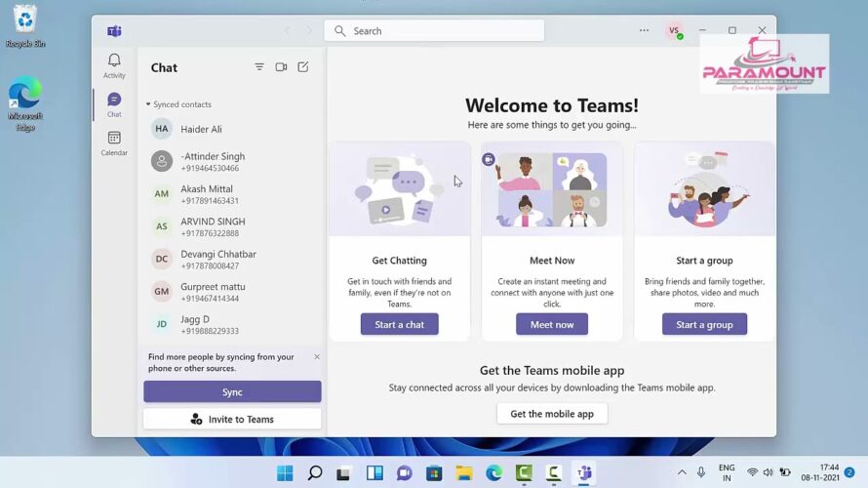868x488 pixels.
Task: Click the Meet Now illustration
Action: tap(552, 190)
